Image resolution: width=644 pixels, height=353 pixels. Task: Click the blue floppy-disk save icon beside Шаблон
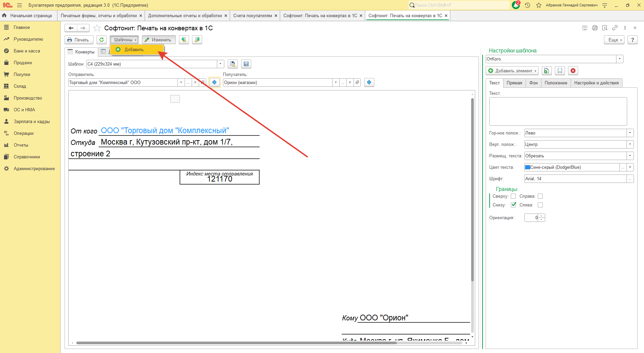246,64
